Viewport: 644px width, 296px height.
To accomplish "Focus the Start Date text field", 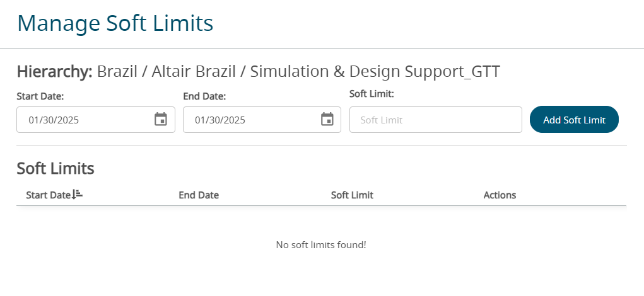I will (x=85, y=120).
